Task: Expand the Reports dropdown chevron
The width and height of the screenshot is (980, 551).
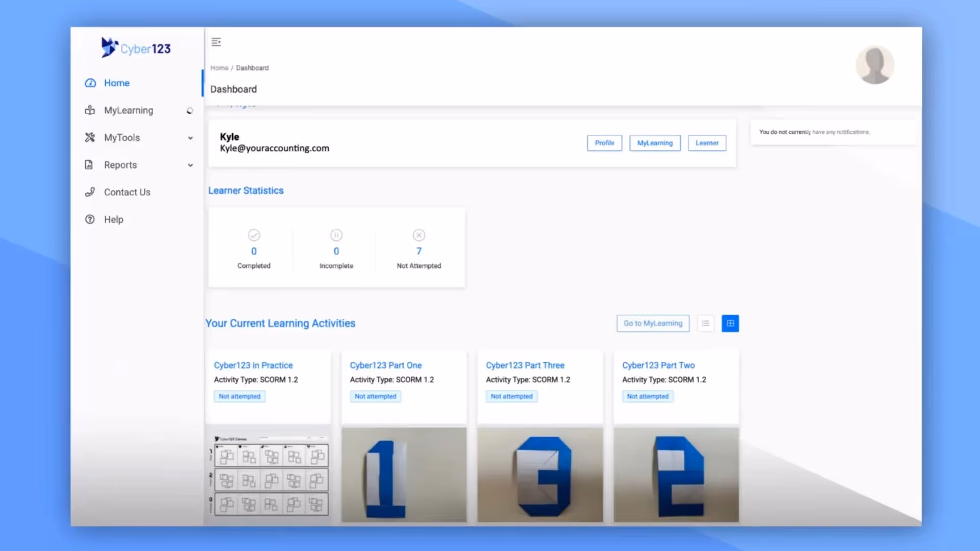Action: pyautogui.click(x=190, y=165)
